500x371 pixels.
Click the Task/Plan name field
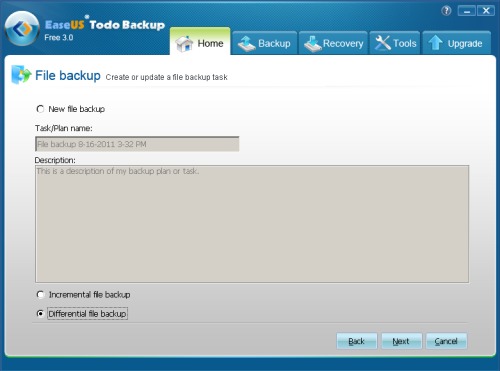137,144
